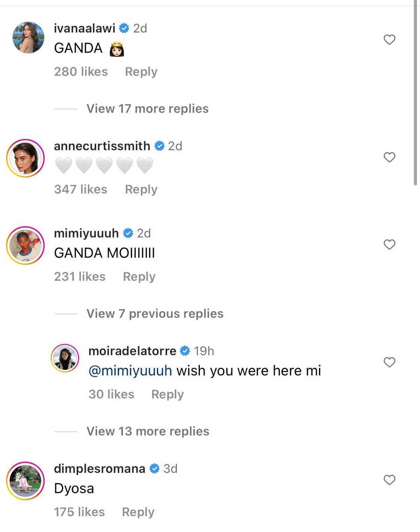Expand View 13 more replies
The image size is (420, 532).
(148, 431)
